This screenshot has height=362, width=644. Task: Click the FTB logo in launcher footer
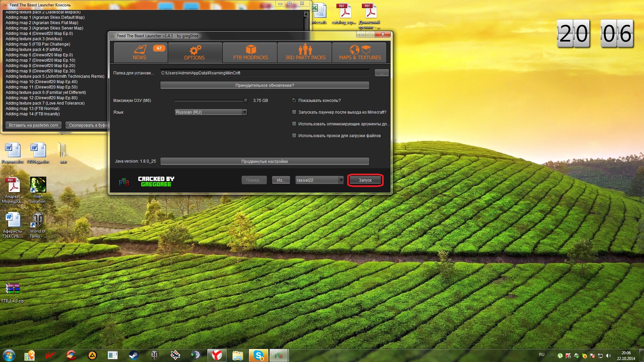pyautogui.click(x=124, y=182)
